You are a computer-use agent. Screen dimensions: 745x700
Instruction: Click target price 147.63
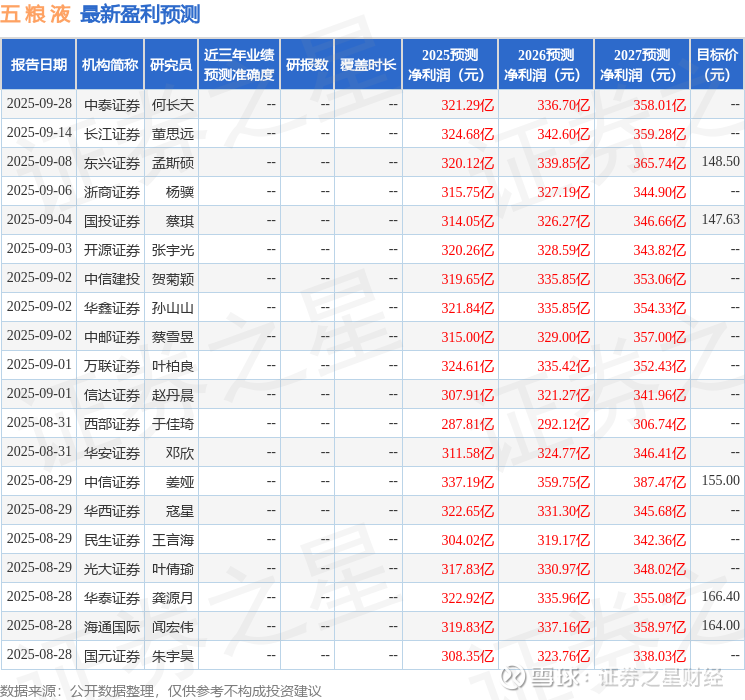click(x=721, y=219)
